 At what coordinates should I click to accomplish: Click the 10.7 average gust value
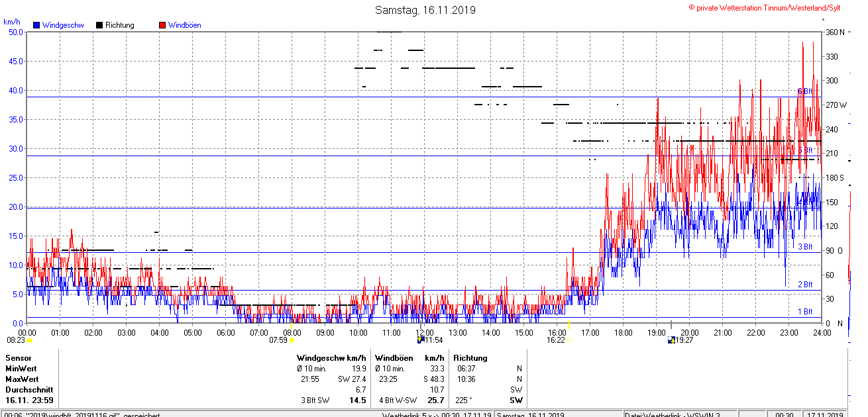[x=437, y=390]
